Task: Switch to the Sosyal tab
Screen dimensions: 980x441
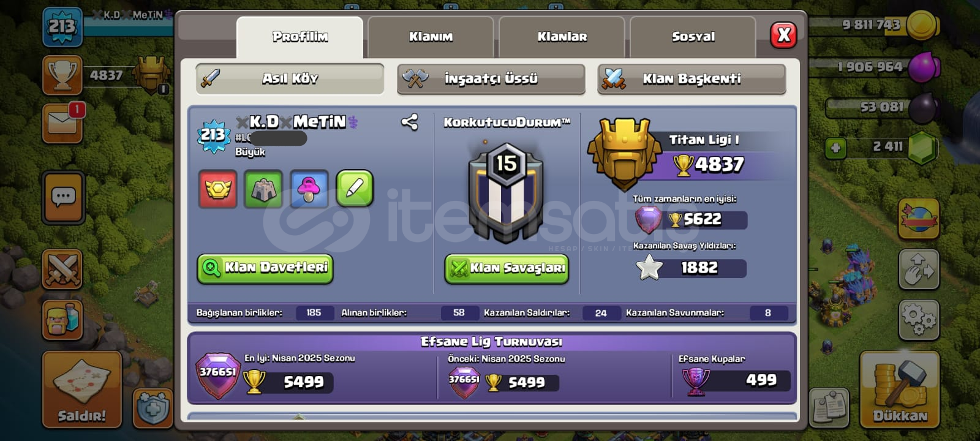Action: (693, 37)
